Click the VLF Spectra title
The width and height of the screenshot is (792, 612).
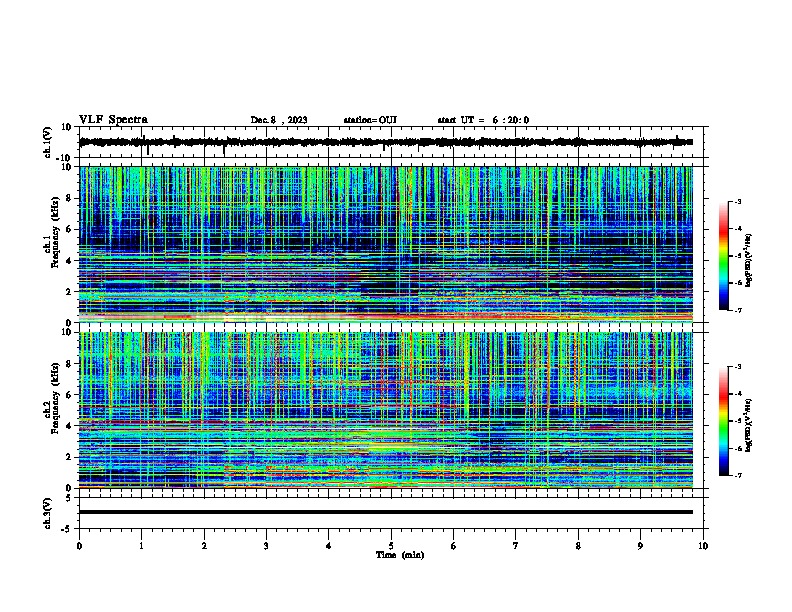tap(113, 120)
